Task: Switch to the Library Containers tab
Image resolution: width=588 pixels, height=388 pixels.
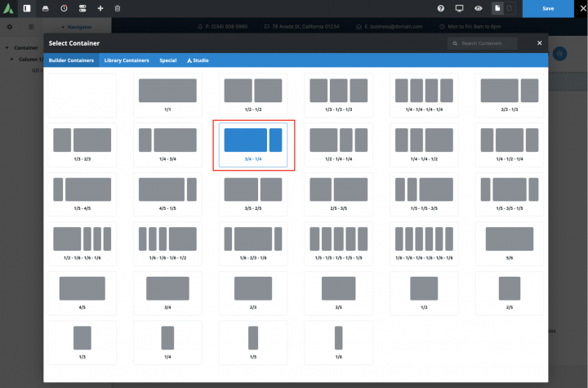Action: (x=127, y=60)
